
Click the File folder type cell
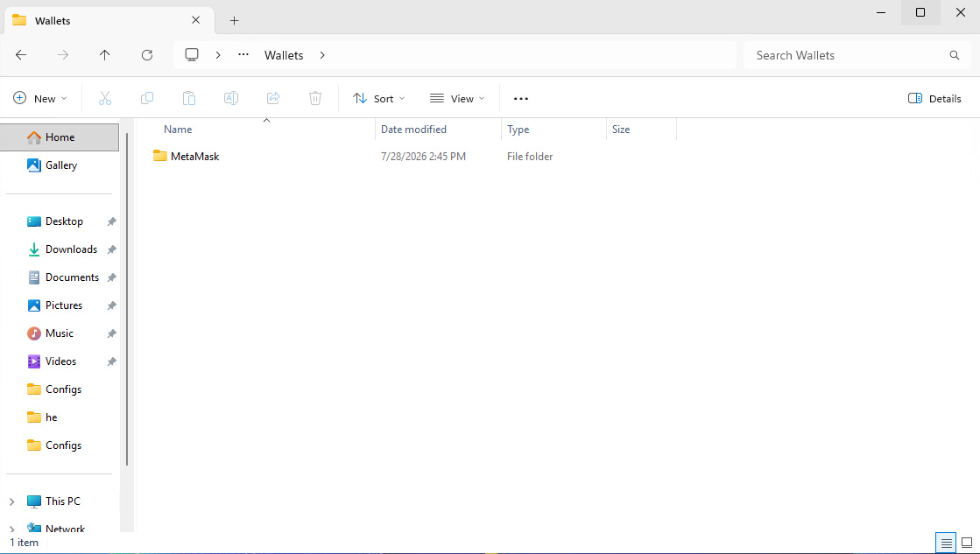529,156
